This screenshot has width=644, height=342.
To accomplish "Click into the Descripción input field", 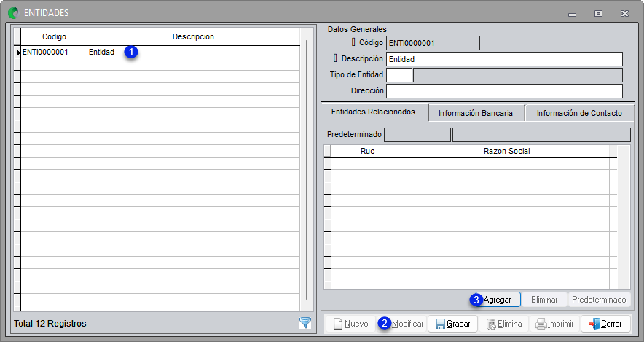I will [x=504, y=59].
